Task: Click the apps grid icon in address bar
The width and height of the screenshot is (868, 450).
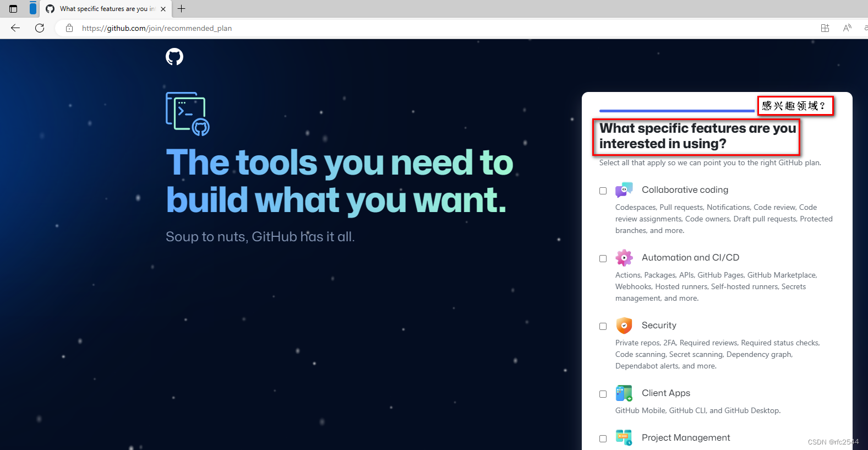Action: pyautogui.click(x=825, y=28)
